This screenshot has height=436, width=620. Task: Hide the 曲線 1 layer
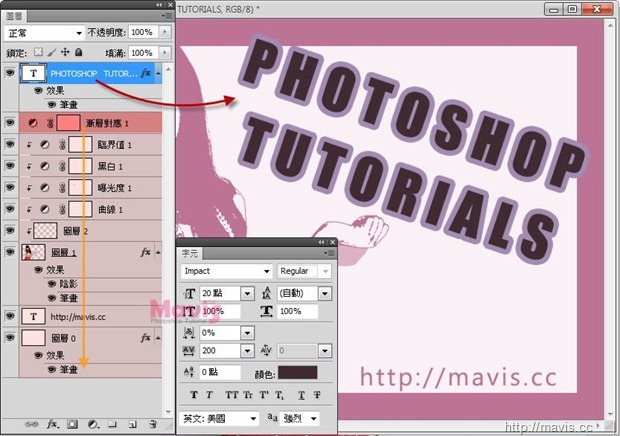(10, 208)
